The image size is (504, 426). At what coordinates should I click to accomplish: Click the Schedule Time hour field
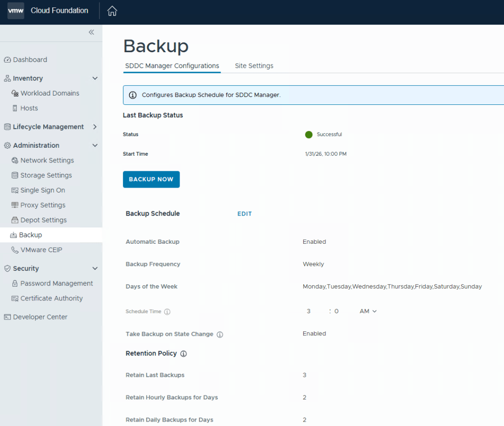309,311
